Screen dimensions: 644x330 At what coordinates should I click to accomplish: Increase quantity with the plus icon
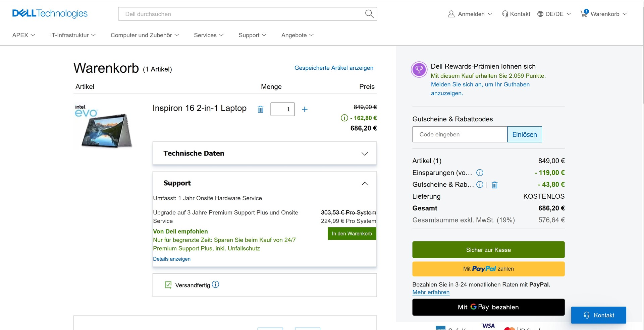tap(305, 109)
